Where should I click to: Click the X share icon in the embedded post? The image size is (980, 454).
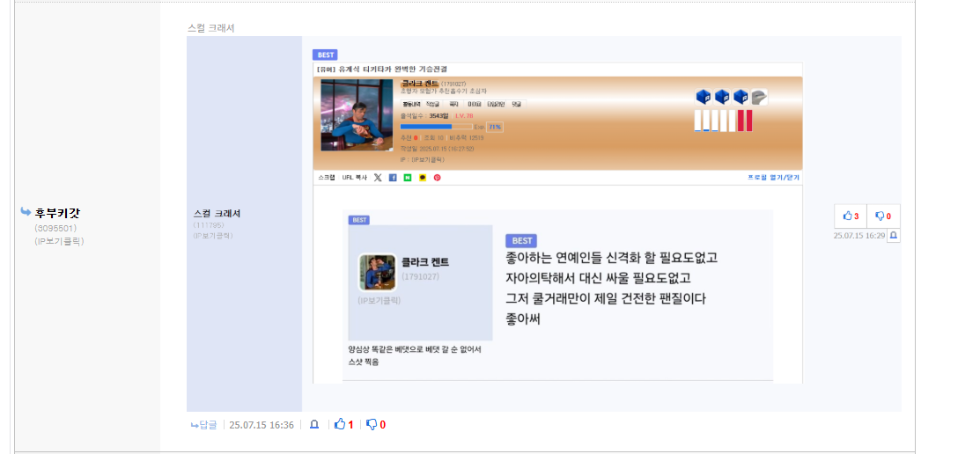point(378,178)
